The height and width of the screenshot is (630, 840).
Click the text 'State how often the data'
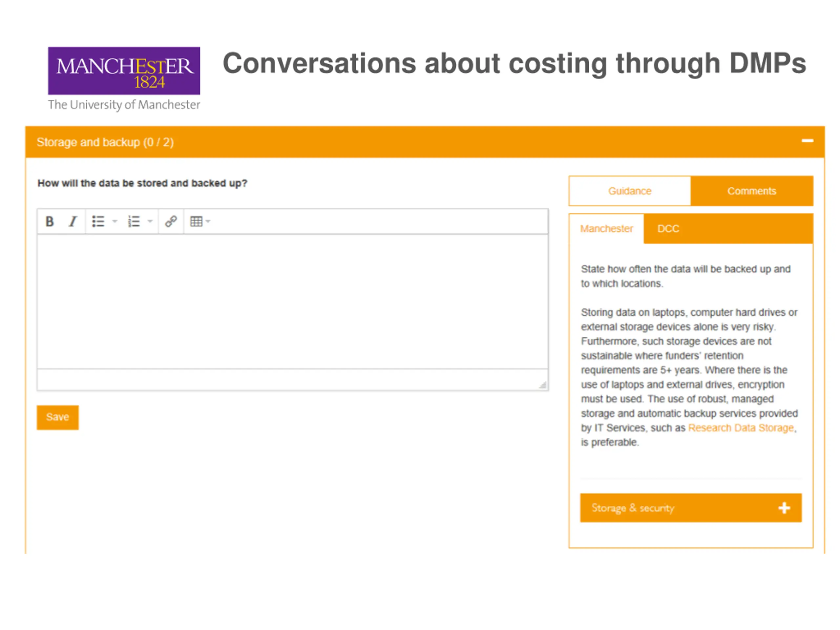(685, 276)
